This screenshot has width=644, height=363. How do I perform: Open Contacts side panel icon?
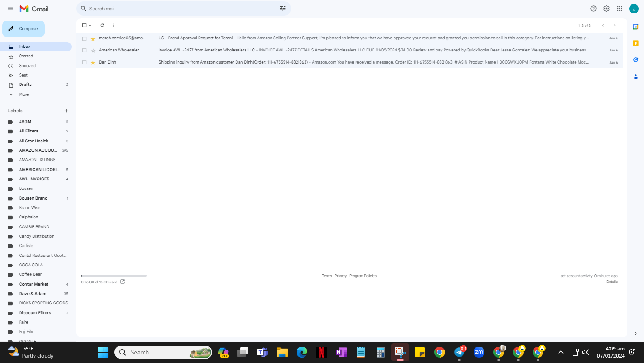click(636, 77)
